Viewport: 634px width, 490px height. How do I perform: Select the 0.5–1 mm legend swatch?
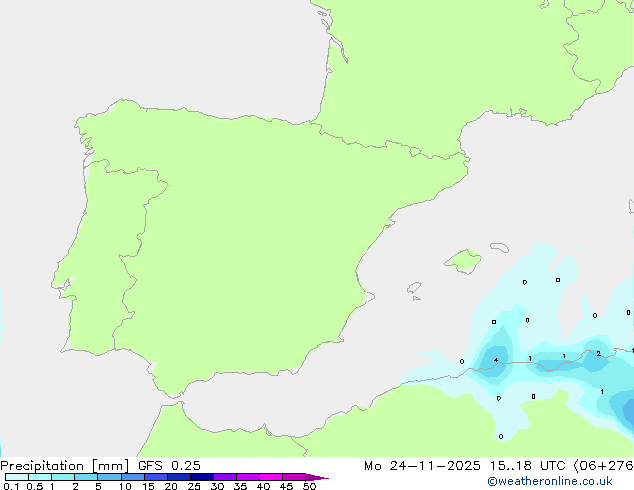[x=40, y=477]
